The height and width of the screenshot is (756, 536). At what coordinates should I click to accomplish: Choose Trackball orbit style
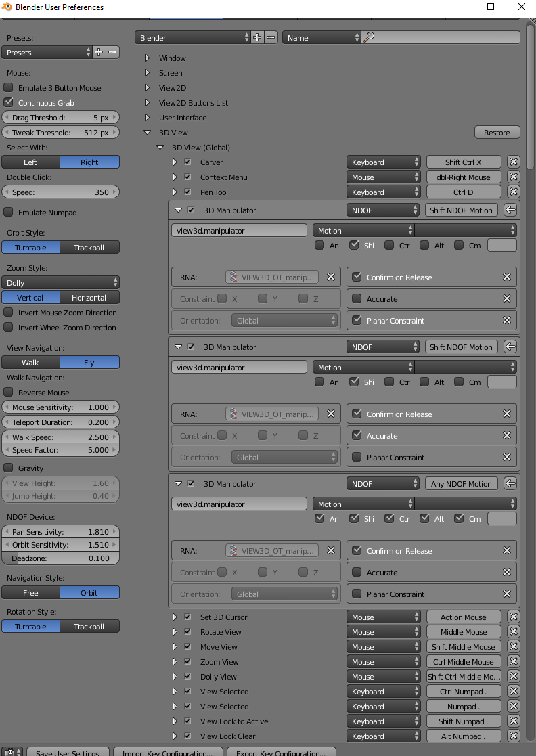click(89, 248)
